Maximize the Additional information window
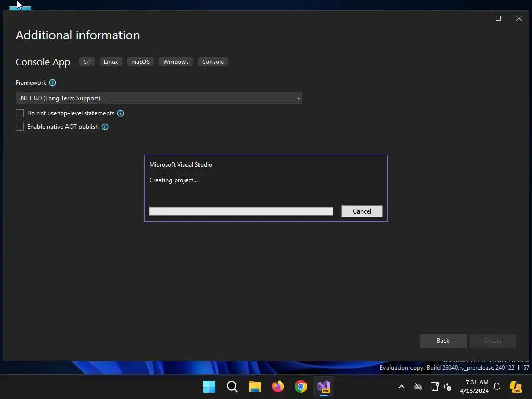The height and width of the screenshot is (399, 532). [x=498, y=18]
